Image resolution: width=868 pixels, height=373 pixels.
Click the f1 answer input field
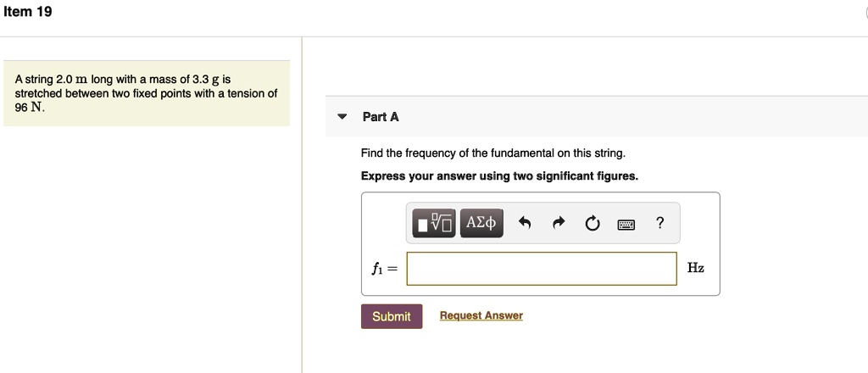click(x=542, y=268)
